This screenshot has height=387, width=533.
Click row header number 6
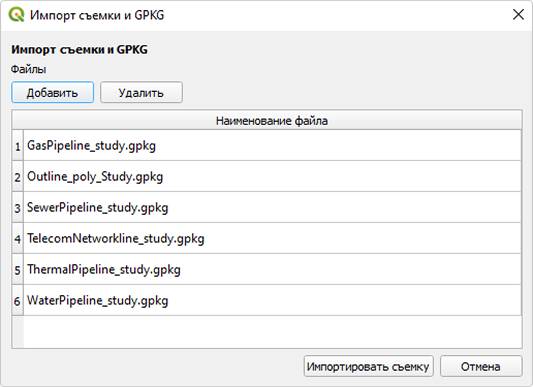point(18,300)
